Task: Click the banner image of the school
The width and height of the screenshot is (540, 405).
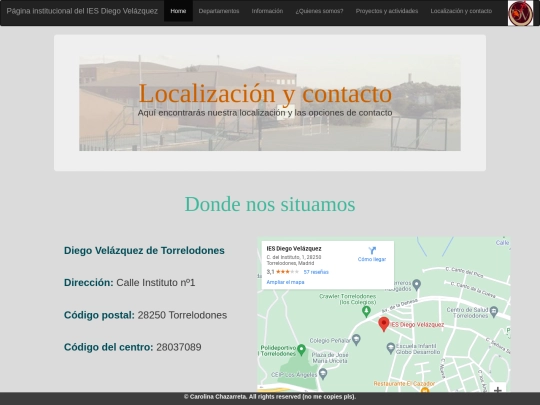Action: (270, 103)
